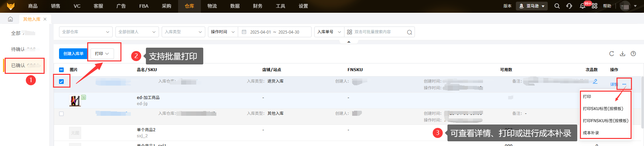Open the 全部仓库 warehouse dropdown

[x=86, y=32]
